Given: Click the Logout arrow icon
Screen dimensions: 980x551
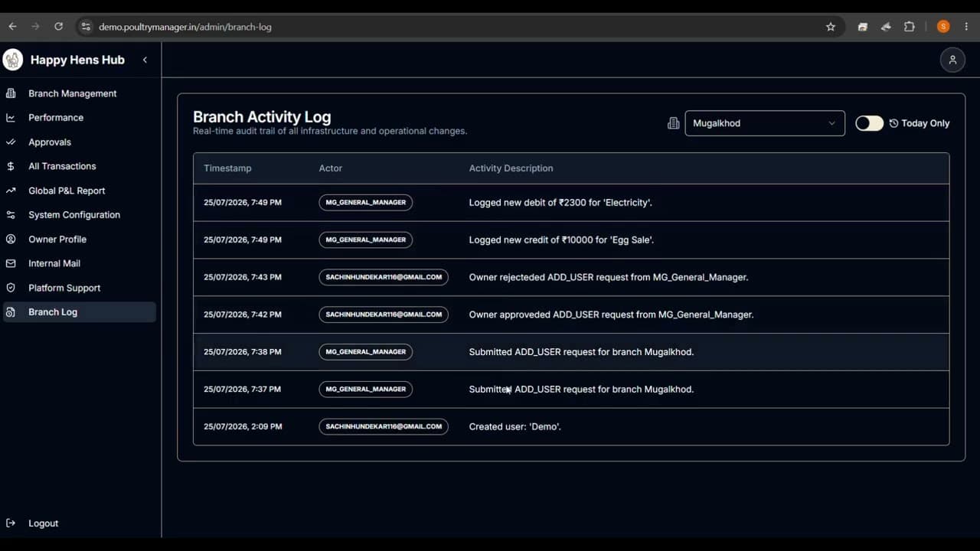Looking at the screenshot, I should coord(11,523).
